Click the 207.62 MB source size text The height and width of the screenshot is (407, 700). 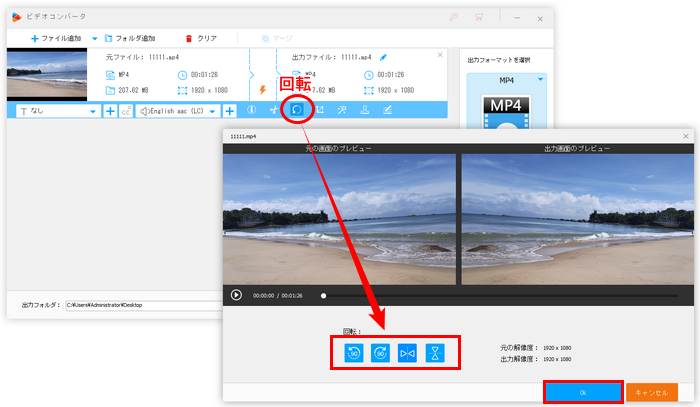(133, 90)
